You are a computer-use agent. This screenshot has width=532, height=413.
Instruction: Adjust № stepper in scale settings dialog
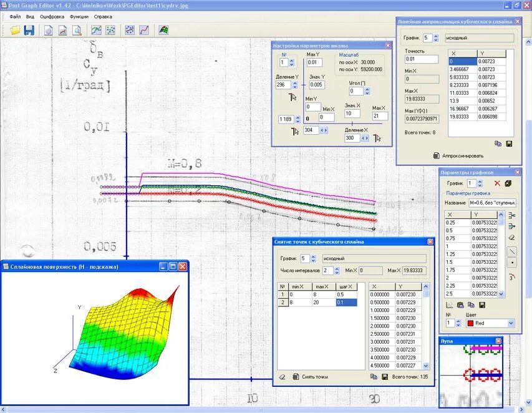click(292, 62)
